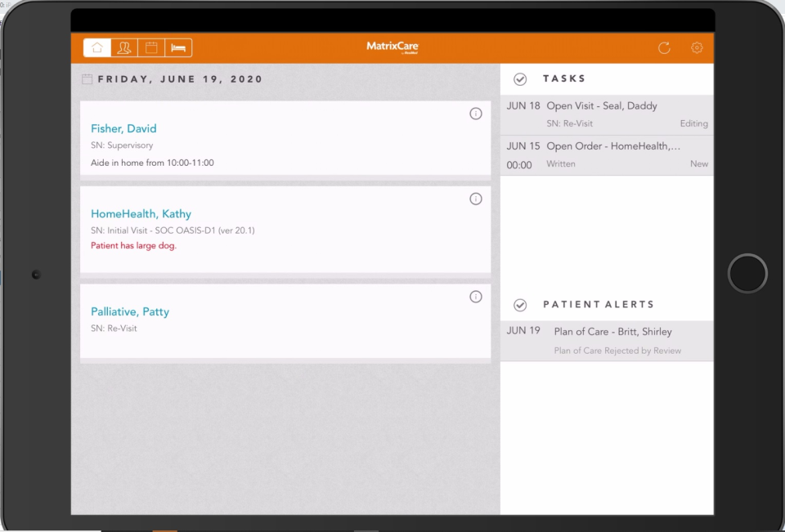Viewport: 785px width, 532px height.
Task: Open the Home screen icon
Action: pos(96,47)
